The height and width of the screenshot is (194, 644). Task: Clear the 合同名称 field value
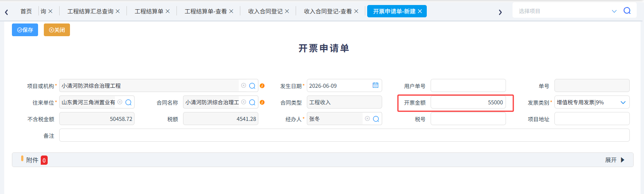(x=243, y=102)
